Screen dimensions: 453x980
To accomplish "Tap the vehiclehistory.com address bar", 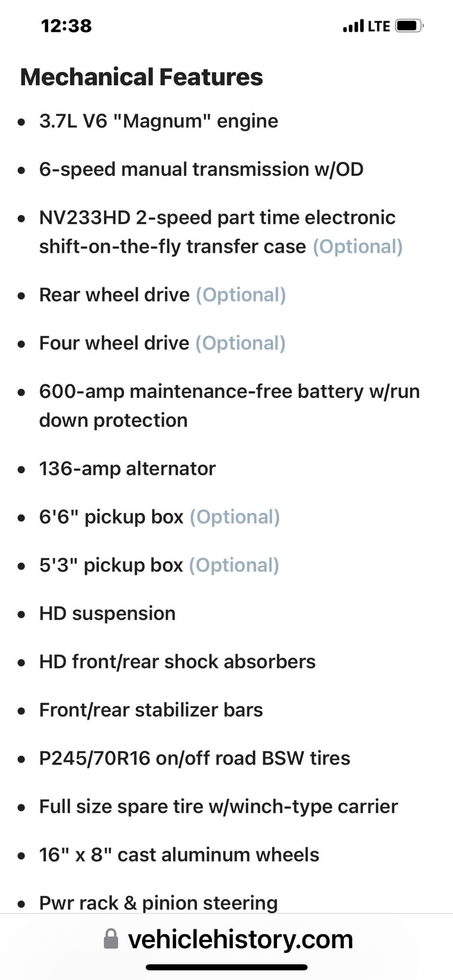I will click(240, 939).
